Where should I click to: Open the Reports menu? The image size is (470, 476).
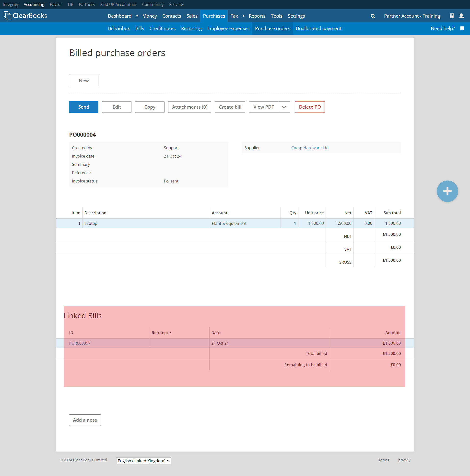click(257, 16)
